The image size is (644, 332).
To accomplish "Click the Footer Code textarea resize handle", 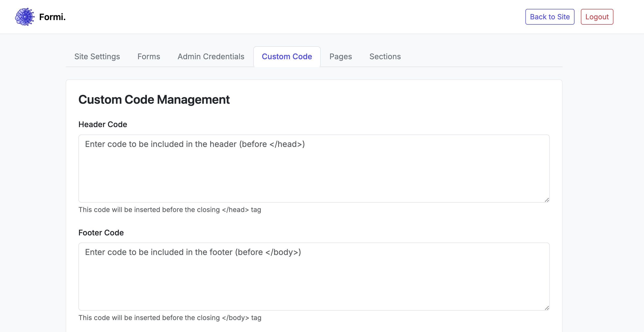I will coord(547,308).
